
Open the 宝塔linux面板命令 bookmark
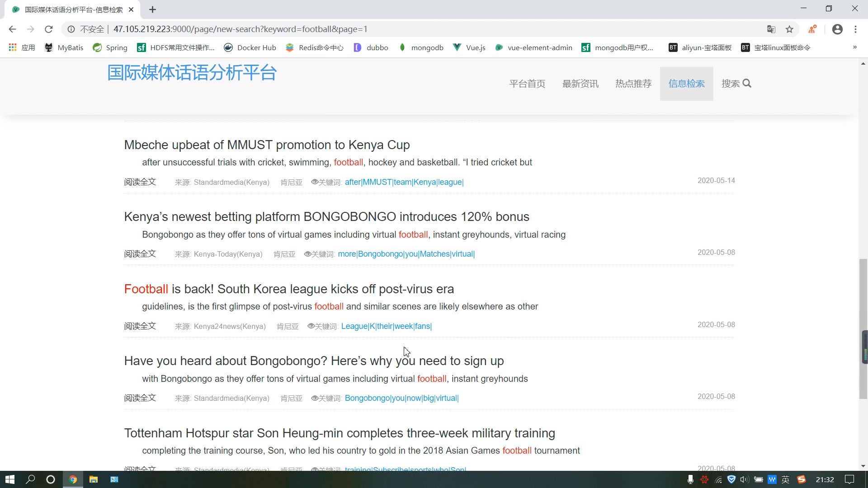[x=776, y=47]
